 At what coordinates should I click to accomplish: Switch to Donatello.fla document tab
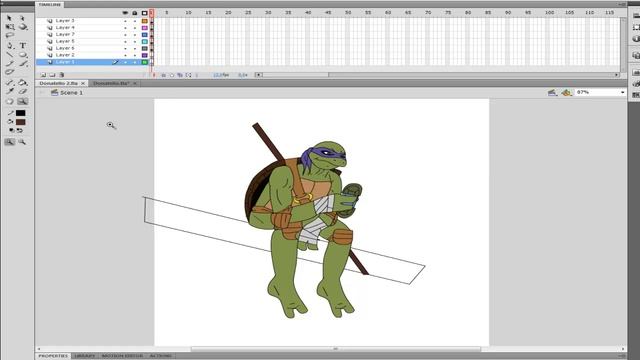(111, 83)
